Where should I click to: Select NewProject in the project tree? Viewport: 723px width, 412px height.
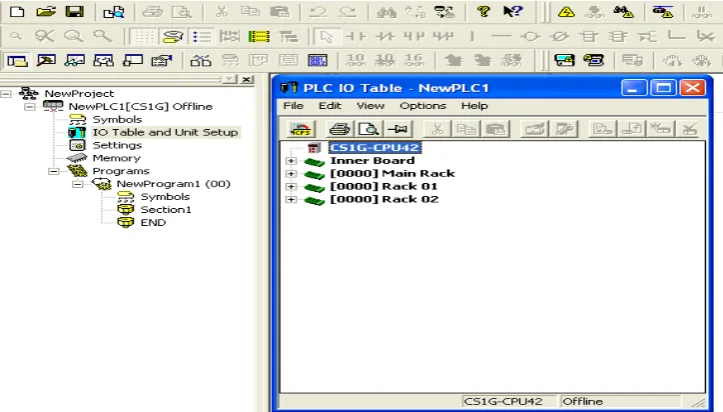(79, 94)
